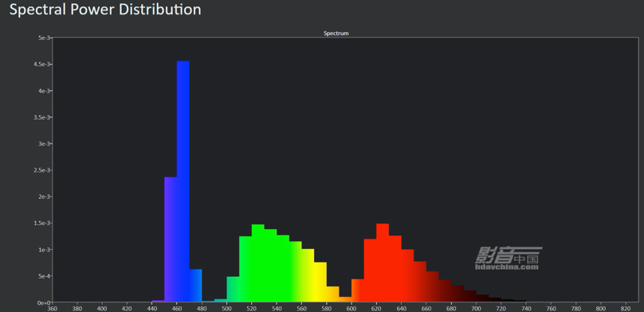Image resolution: width=644 pixels, height=312 pixels.
Task: Click the hdavchina.com watermark logo
Action: click(x=509, y=259)
